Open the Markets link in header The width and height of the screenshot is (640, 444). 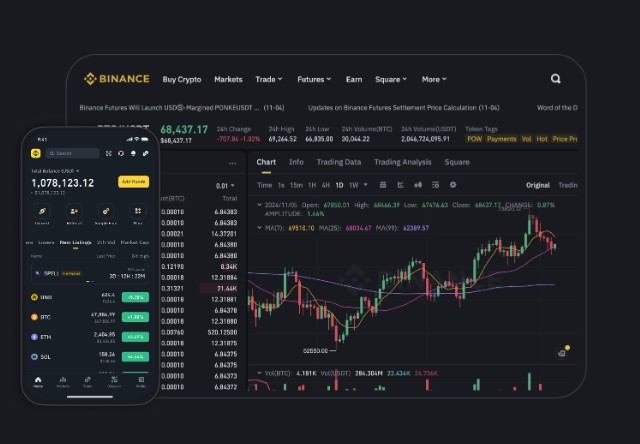228,79
